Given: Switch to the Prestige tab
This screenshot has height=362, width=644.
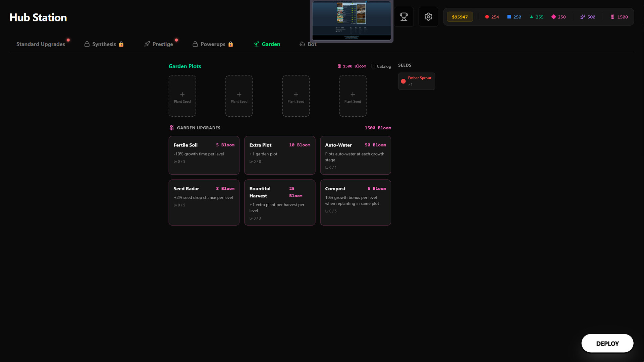Looking at the screenshot, I should click(159, 44).
